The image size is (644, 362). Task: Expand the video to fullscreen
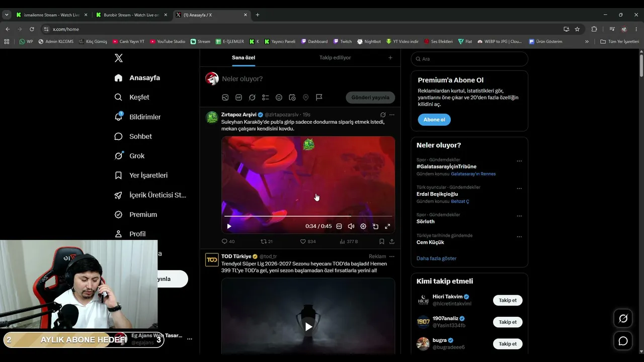click(x=387, y=226)
